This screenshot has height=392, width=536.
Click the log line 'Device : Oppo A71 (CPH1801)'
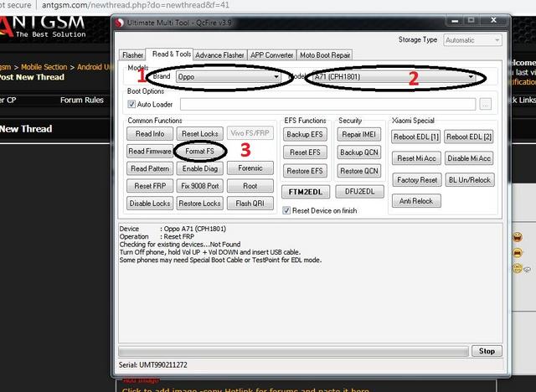[173, 229]
